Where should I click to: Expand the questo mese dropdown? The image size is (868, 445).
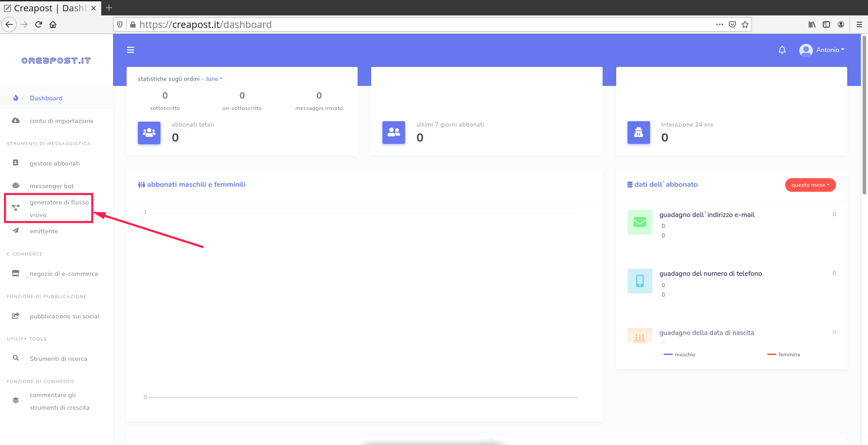click(810, 185)
